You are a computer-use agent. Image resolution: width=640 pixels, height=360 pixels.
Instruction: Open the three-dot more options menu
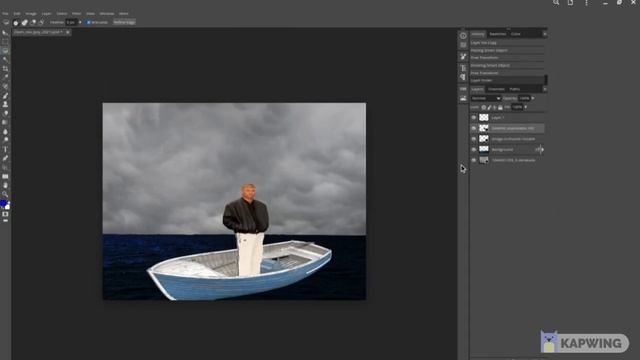[587, 3]
